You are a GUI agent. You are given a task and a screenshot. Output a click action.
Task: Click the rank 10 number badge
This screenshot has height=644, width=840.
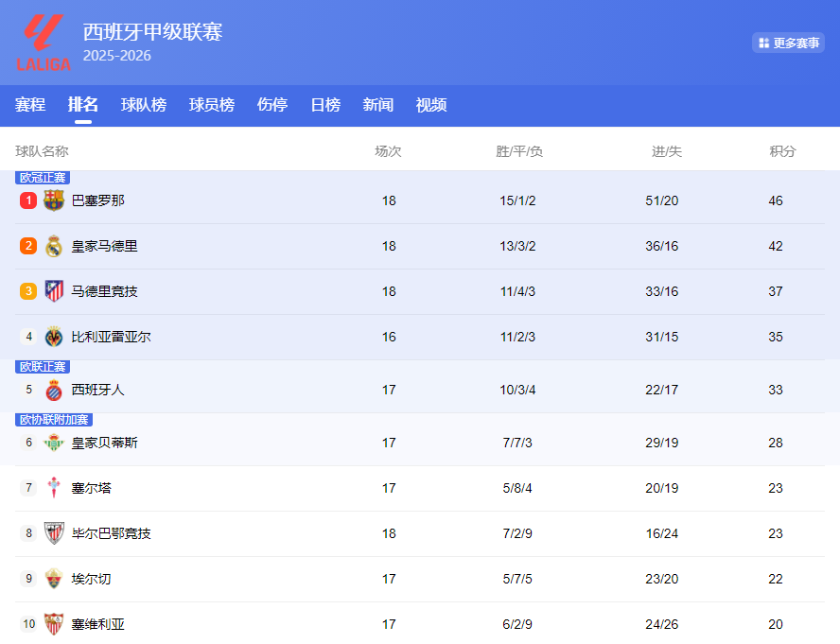pos(28,624)
